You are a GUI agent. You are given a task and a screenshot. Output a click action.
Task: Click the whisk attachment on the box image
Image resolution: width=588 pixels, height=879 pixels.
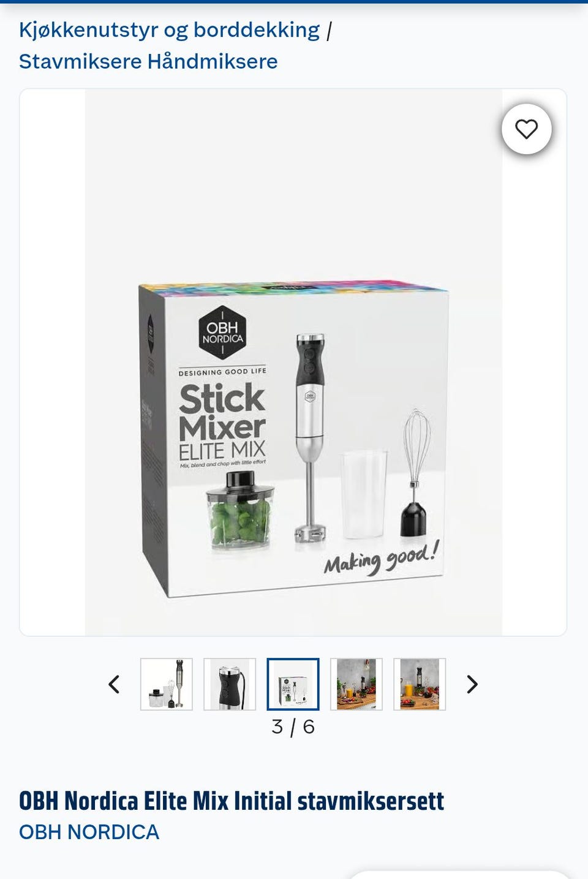click(x=415, y=473)
